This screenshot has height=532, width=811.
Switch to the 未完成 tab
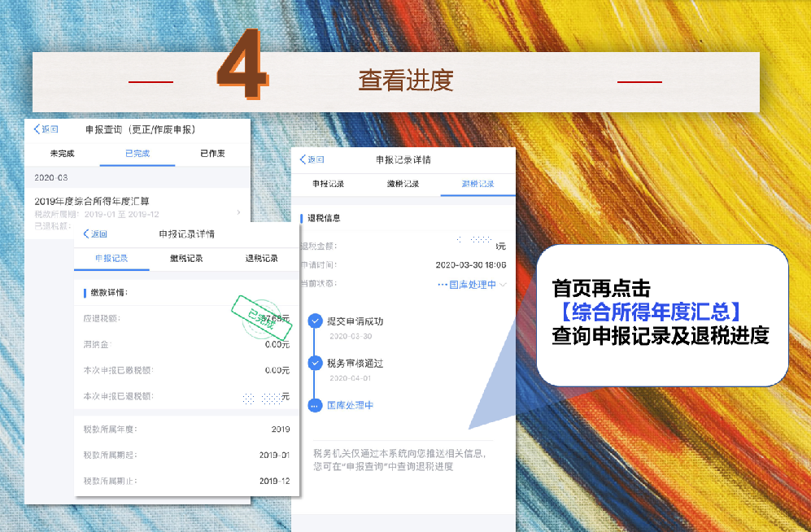click(62, 154)
